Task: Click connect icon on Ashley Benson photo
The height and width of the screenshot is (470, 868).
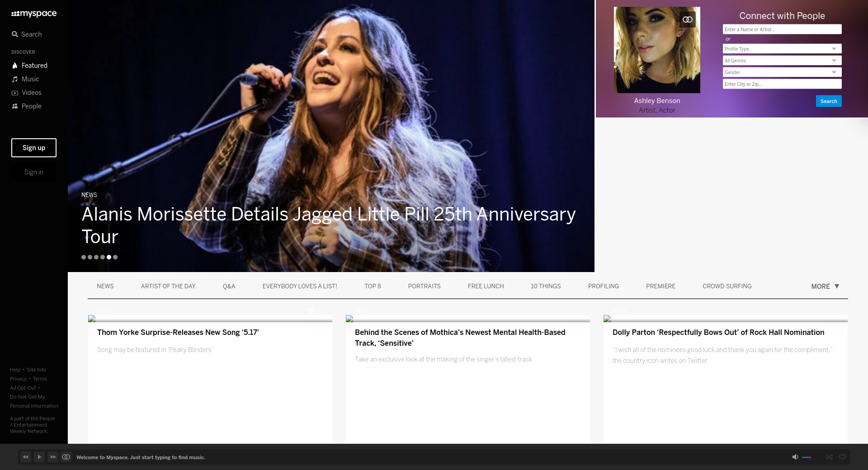Action: pyautogui.click(x=687, y=19)
